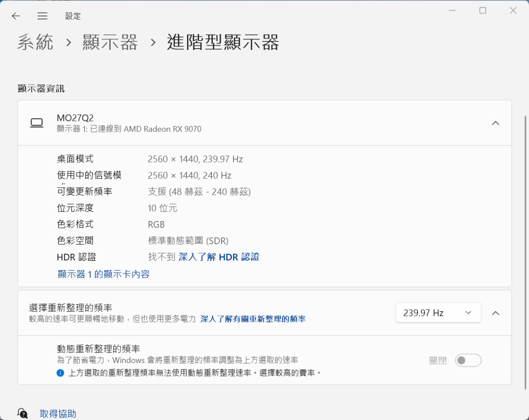Minimize the Settings window
The height and width of the screenshot is (420, 529).
452,11
